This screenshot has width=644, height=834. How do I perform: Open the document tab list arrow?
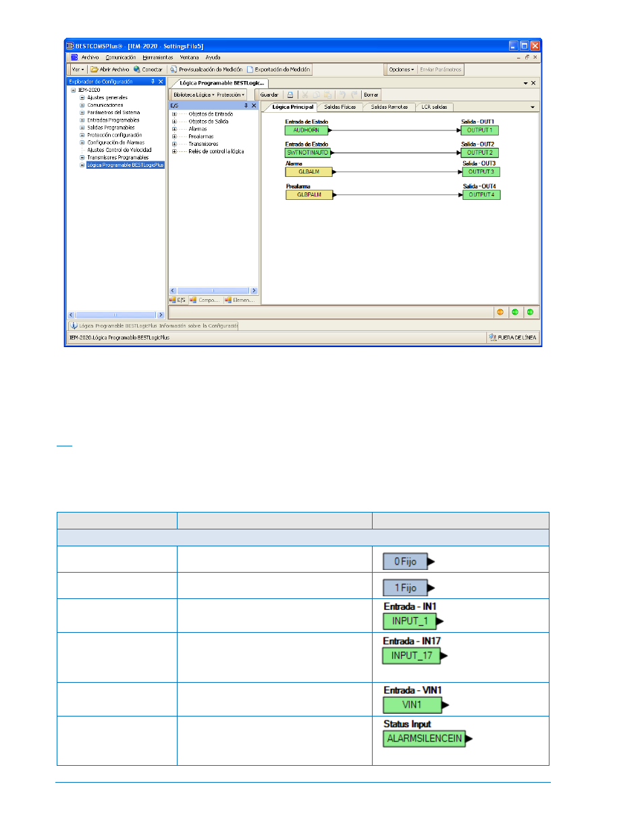click(x=525, y=83)
